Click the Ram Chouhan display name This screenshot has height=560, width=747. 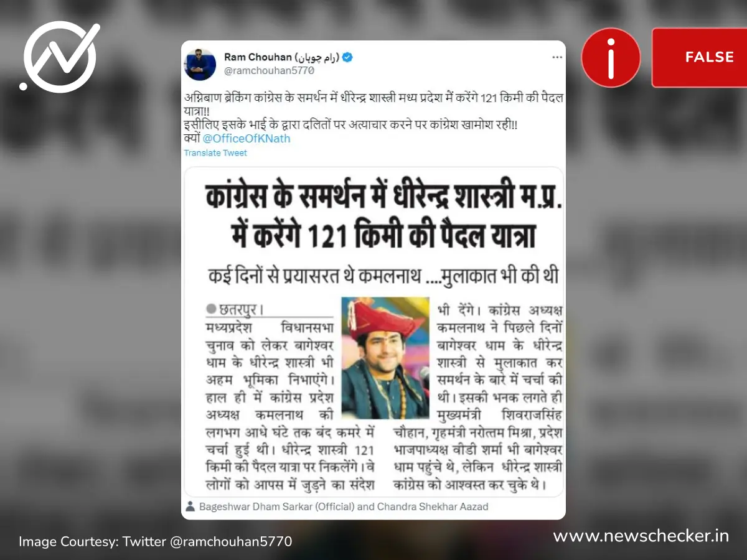tap(281, 57)
